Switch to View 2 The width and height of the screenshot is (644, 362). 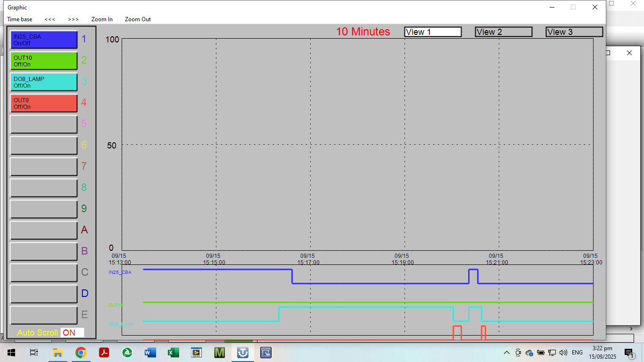504,32
